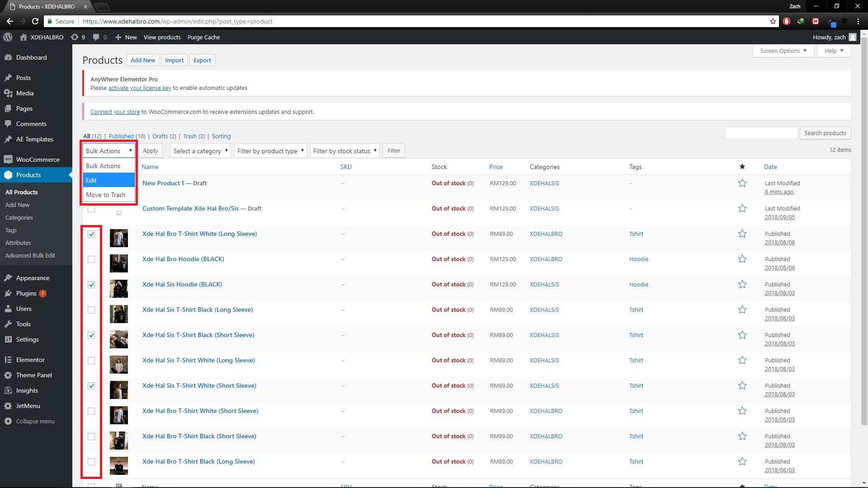Click the Search products button
This screenshot has width=868, height=488.
click(825, 133)
